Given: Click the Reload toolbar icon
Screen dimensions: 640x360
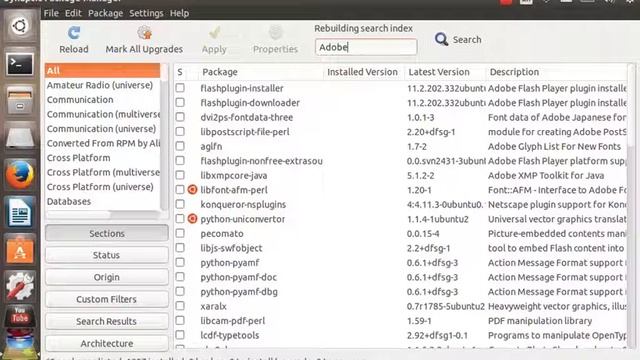Looking at the screenshot, I should coord(74,33).
